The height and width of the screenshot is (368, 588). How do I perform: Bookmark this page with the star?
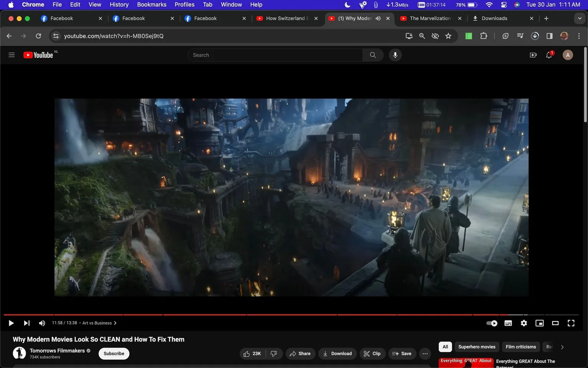tap(448, 36)
